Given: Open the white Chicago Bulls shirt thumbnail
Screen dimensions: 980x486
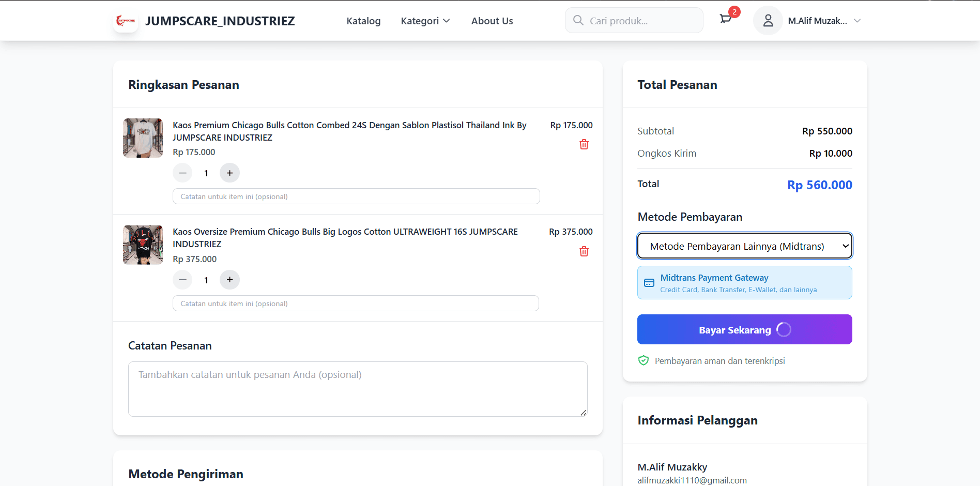Looking at the screenshot, I should point(143,138).
